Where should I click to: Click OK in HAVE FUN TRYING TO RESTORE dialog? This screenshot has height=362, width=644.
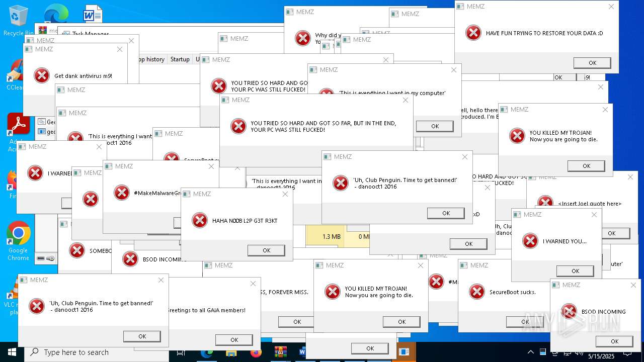click(x=593, y=63)
